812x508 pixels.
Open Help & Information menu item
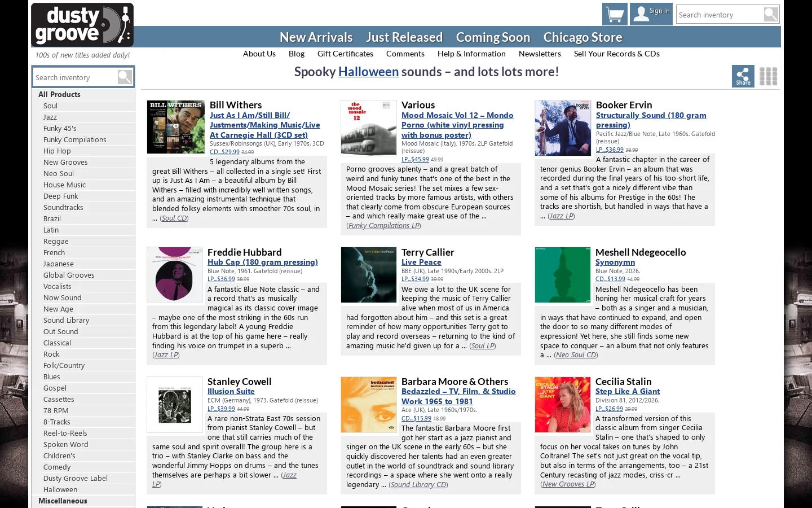coord(471,54)
